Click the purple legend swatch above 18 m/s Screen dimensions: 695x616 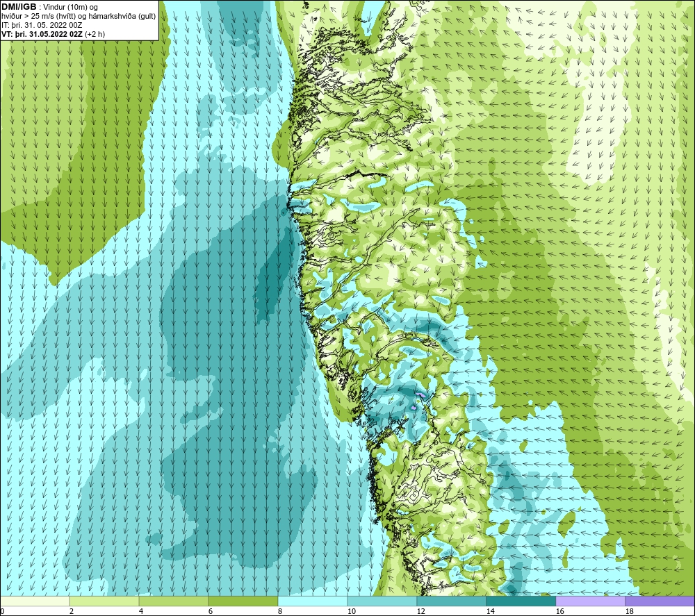pos(660,601)
